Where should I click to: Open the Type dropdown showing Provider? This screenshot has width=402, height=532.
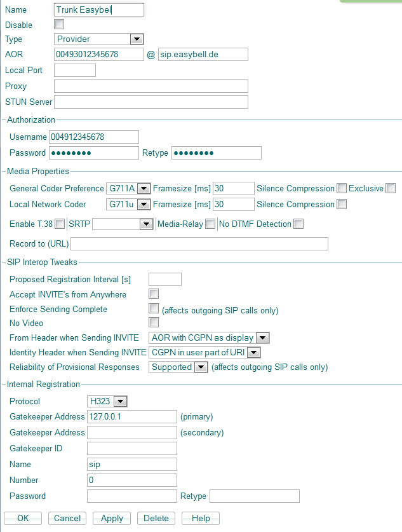pos(99,39)
